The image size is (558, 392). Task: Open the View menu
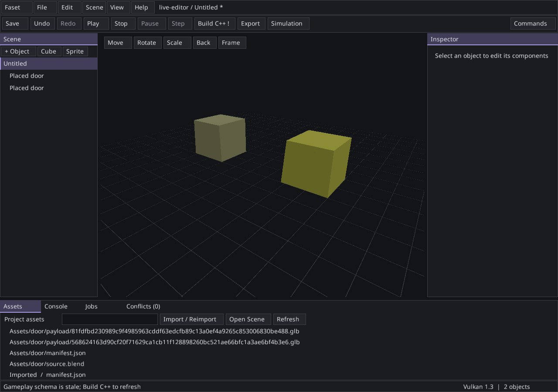point(119,7)
